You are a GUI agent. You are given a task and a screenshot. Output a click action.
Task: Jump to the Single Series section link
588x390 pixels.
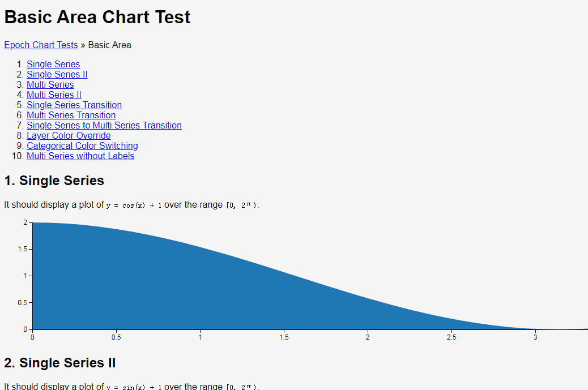point(53,64)
